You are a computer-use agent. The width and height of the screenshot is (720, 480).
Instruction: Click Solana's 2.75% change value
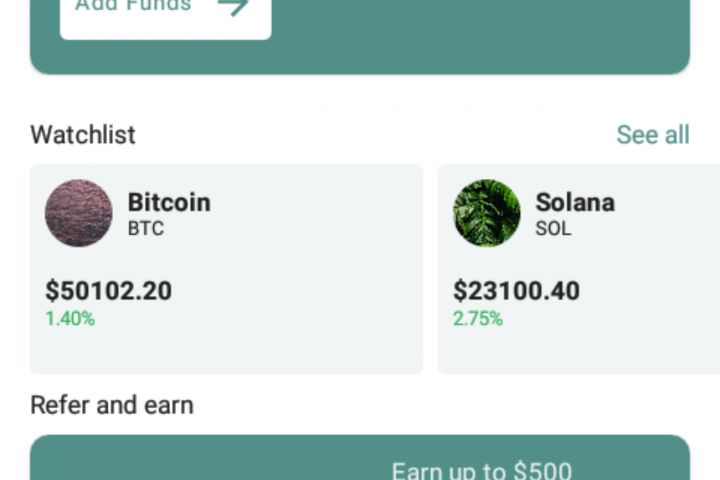478,319
